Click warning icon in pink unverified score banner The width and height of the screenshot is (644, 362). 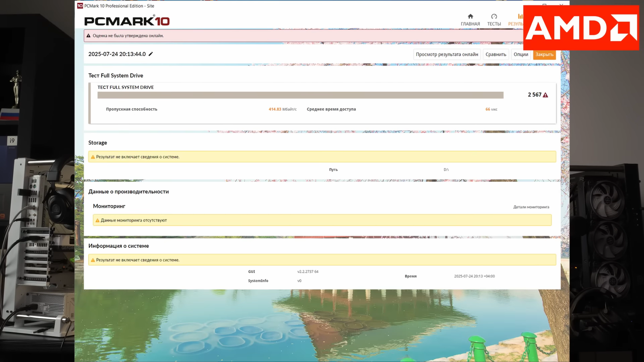tap(89, 36)
